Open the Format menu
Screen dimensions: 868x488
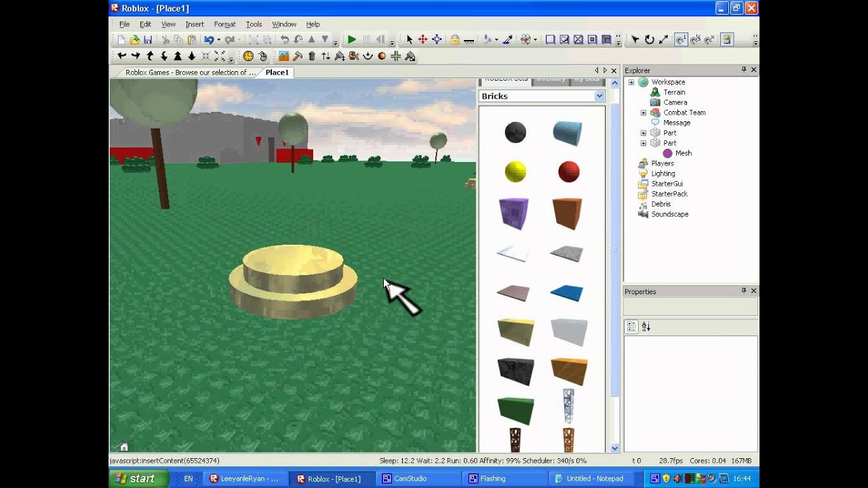click(x=225, y=24)
